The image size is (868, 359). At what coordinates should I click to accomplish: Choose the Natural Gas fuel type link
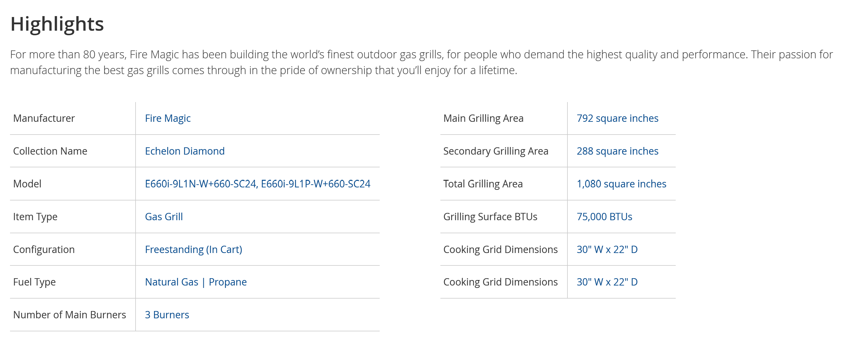pos(172,282)
